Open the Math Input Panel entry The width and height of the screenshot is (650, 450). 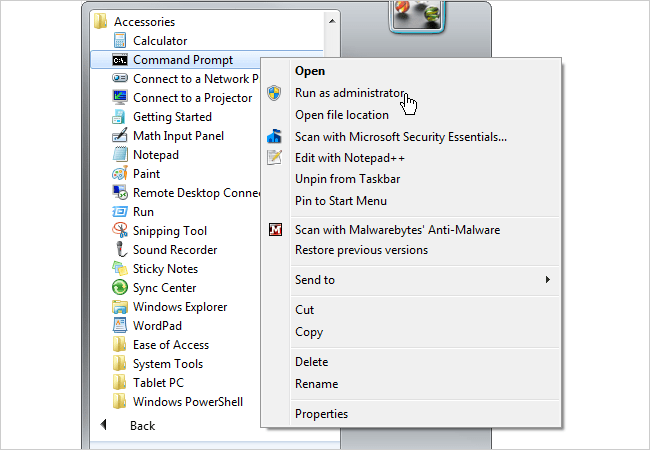(178, 136)
